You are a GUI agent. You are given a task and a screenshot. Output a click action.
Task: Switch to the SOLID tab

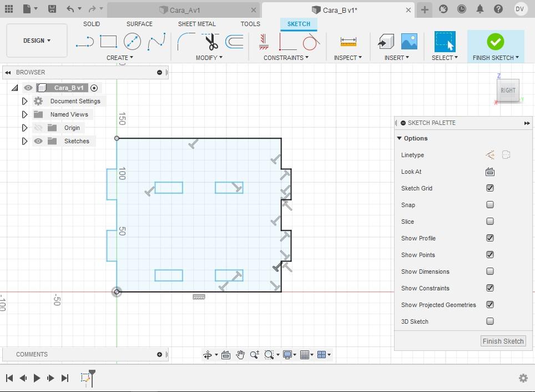point(92,24)
